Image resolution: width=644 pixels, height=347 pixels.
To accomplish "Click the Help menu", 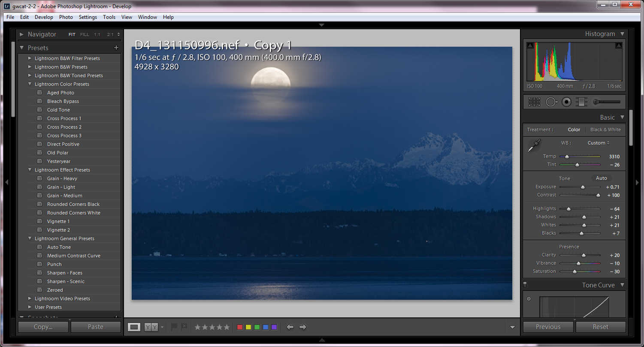I will point(168,17).
